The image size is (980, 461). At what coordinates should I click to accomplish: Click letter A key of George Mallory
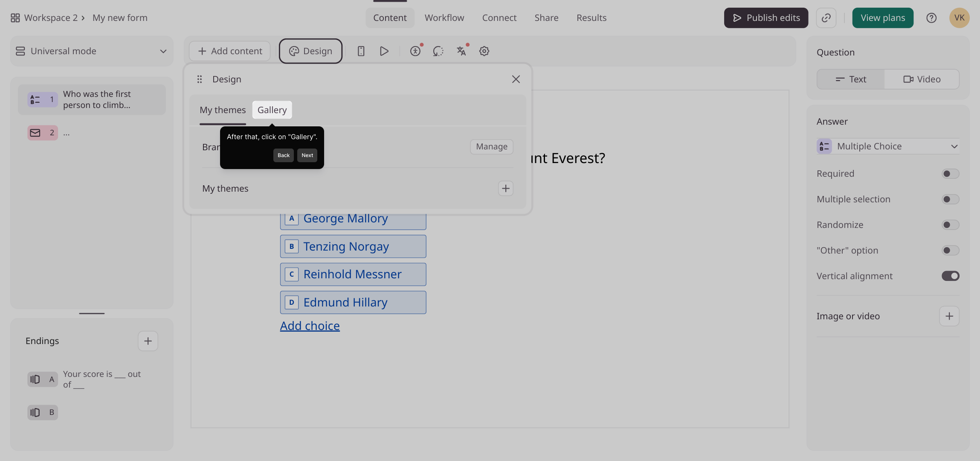292,219
